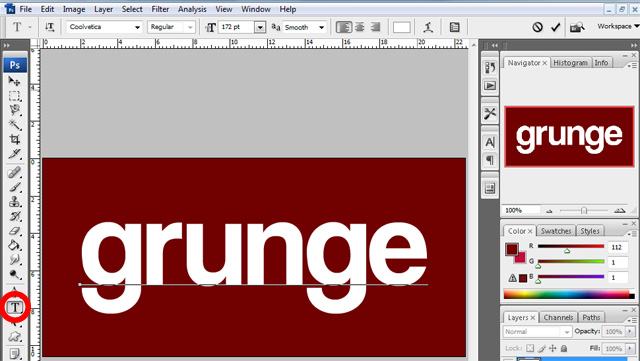640x361 pixels.
Task: Select the Slice tool
Action: 14,154
